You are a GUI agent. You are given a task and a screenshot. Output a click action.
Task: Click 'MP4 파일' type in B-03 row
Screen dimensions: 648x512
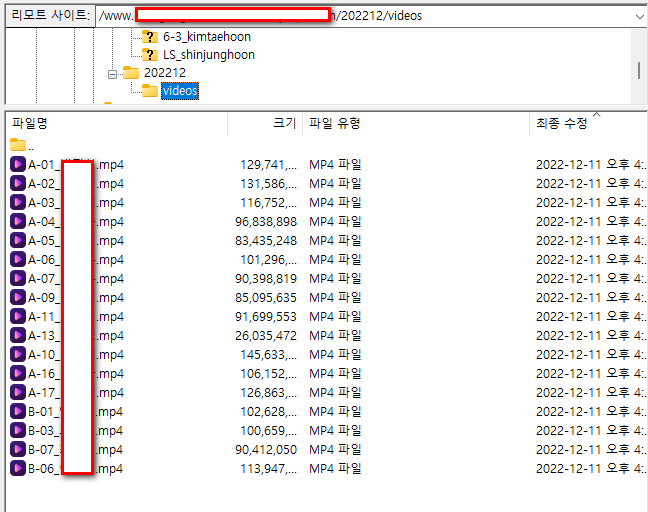click(335, 431)
